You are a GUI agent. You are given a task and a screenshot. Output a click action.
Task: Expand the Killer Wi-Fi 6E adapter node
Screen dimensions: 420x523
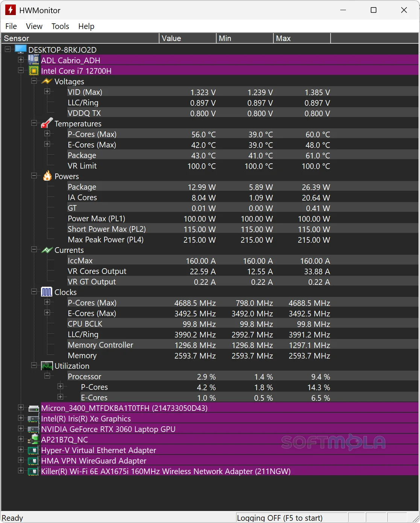[21, 471]
